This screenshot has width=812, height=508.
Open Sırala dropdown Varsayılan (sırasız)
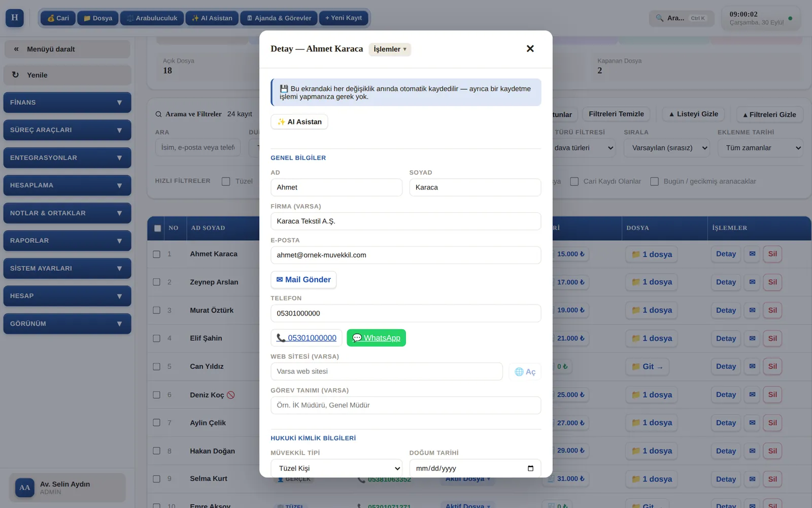pyautogui.click(x=667, y=148)
